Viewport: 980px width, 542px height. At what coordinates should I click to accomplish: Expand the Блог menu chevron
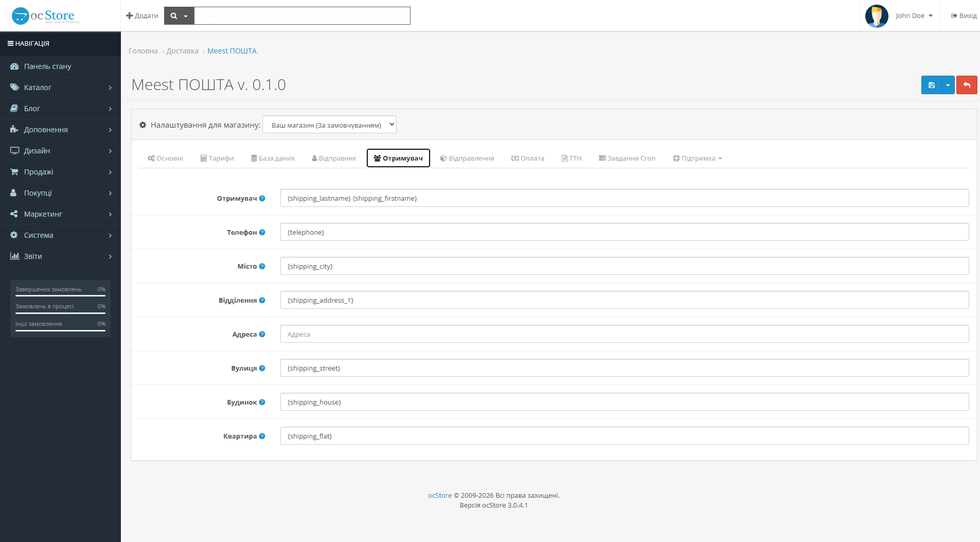[110, 109]
